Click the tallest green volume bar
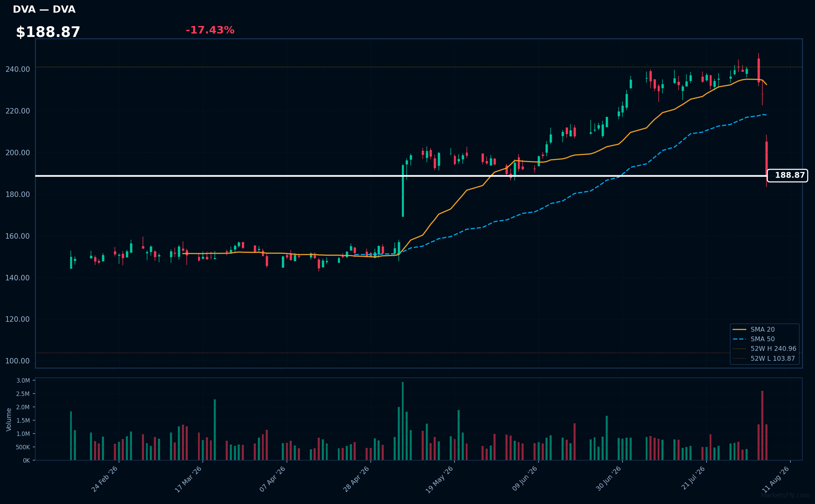The width and height of the screenshot is (815, 504). tap(403, 421)
